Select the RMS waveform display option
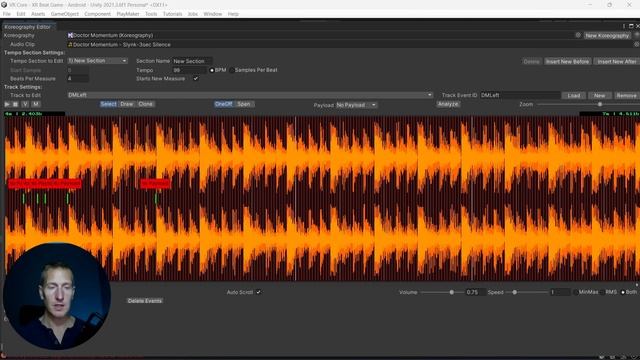The height and width of the screenshot is (360, 640). 602,292
